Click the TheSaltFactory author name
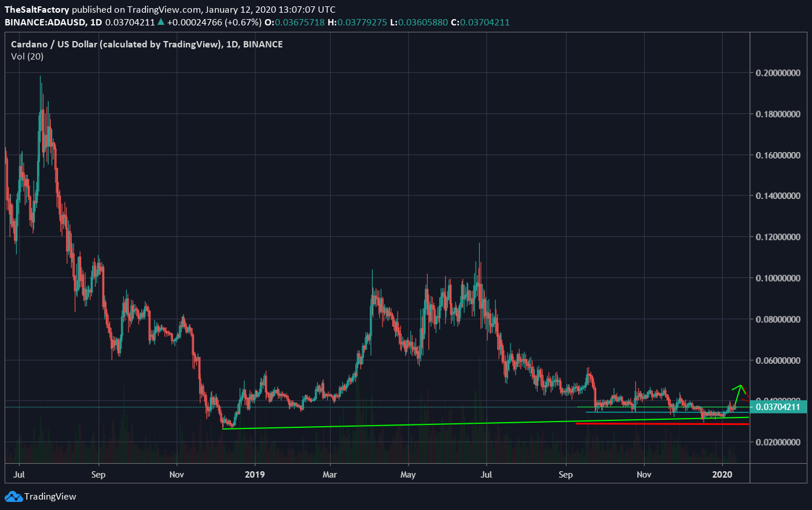Image resolution: width=812 pixels, height=510 pixels. (x=37, y=10)
